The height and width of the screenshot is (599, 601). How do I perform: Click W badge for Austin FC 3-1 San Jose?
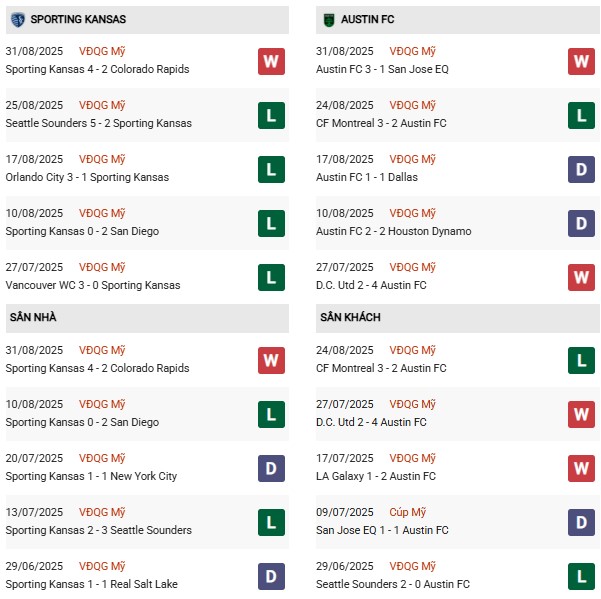click(x=581, y=61)
